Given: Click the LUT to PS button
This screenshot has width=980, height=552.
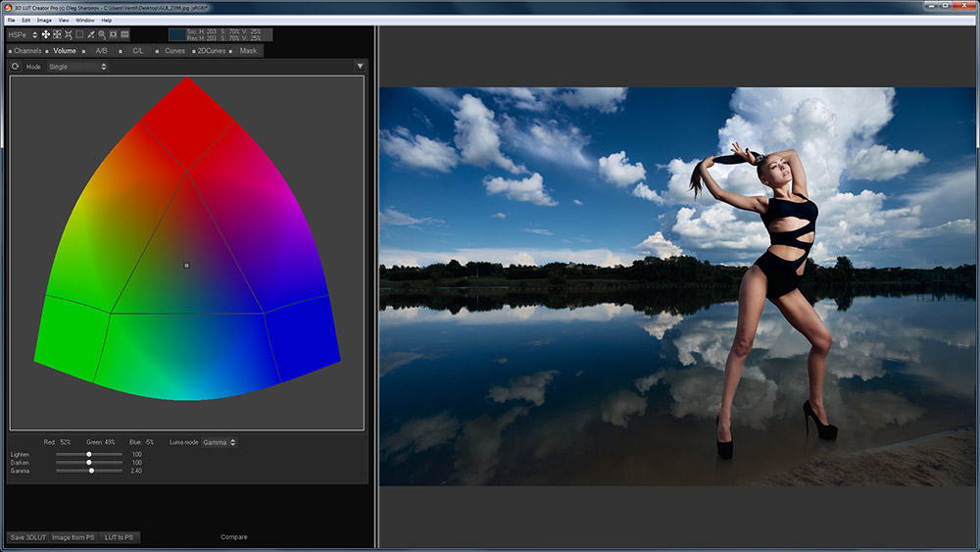Looking at the screenshot, I should click(x=119, y=537).
